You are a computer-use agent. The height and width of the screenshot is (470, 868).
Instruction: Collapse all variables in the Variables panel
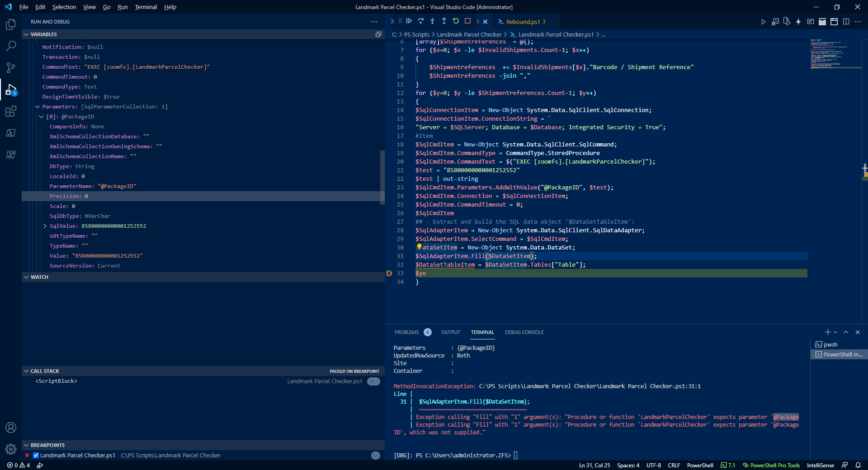click(x=378, y=34)
